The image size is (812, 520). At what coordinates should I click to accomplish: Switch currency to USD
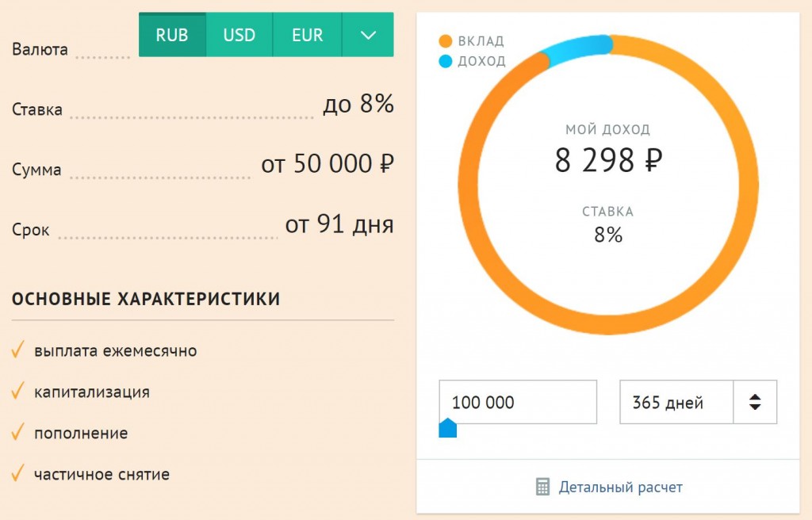(x=239, y=36)
